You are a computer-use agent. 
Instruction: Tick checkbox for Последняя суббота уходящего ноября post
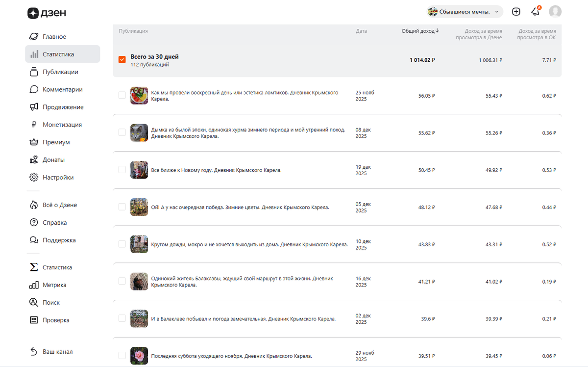[122, 356]
